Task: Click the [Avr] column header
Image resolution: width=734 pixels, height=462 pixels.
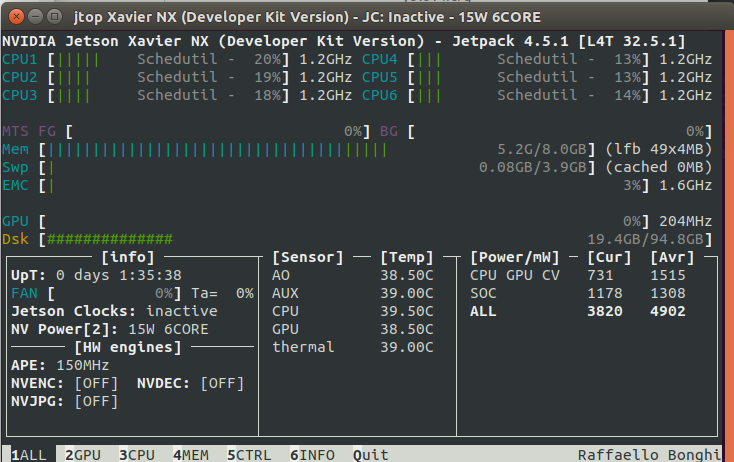Action: pyautogui.click(x=672, y=257)
